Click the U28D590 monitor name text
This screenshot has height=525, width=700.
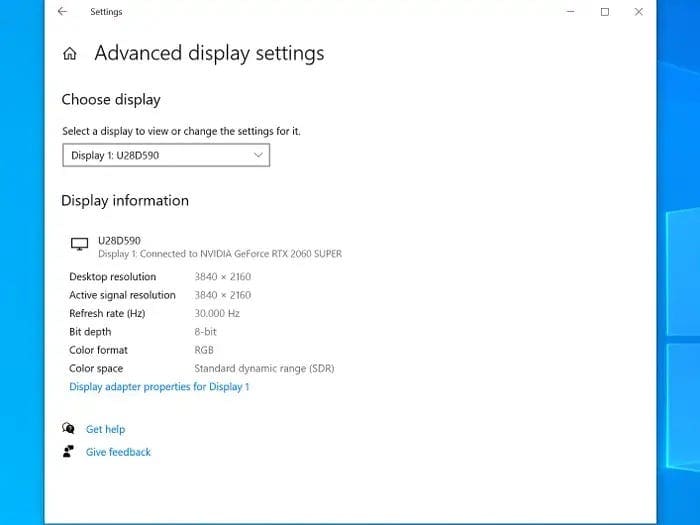point(119,241)
